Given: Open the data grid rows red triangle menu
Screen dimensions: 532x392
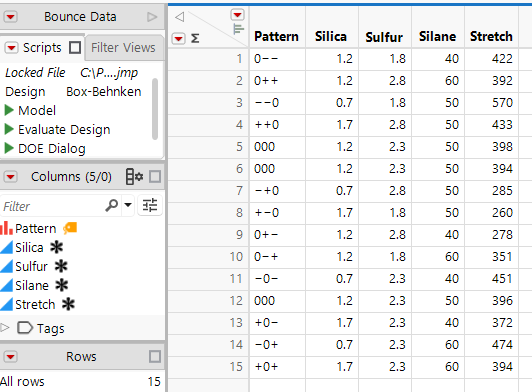Looking at the screenshot, I should click(178, 38).
